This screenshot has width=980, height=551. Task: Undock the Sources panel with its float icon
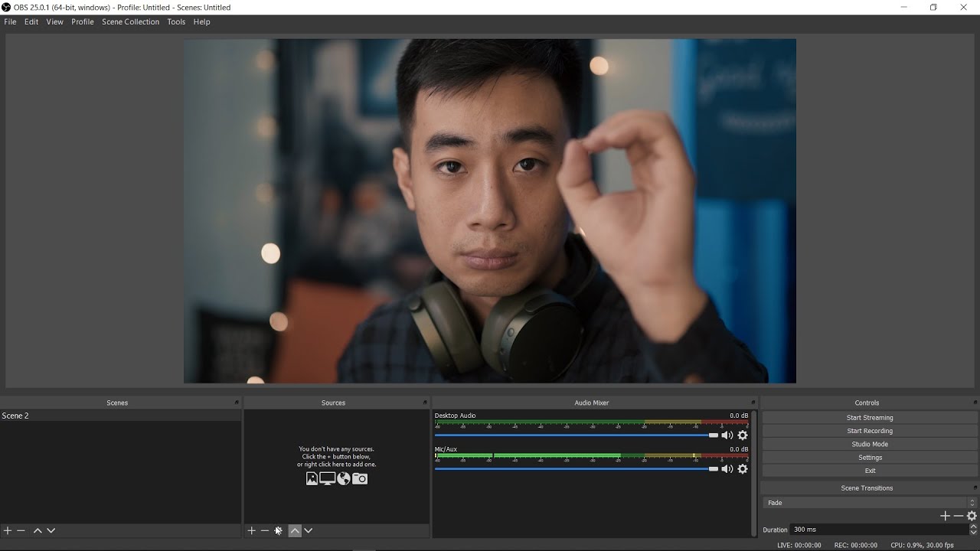(425, 403)
